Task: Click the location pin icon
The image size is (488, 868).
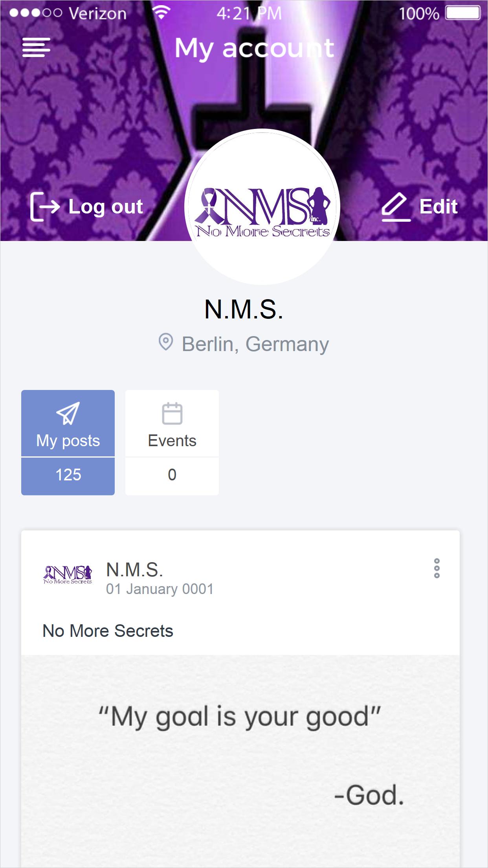Action: click(166, 342)
